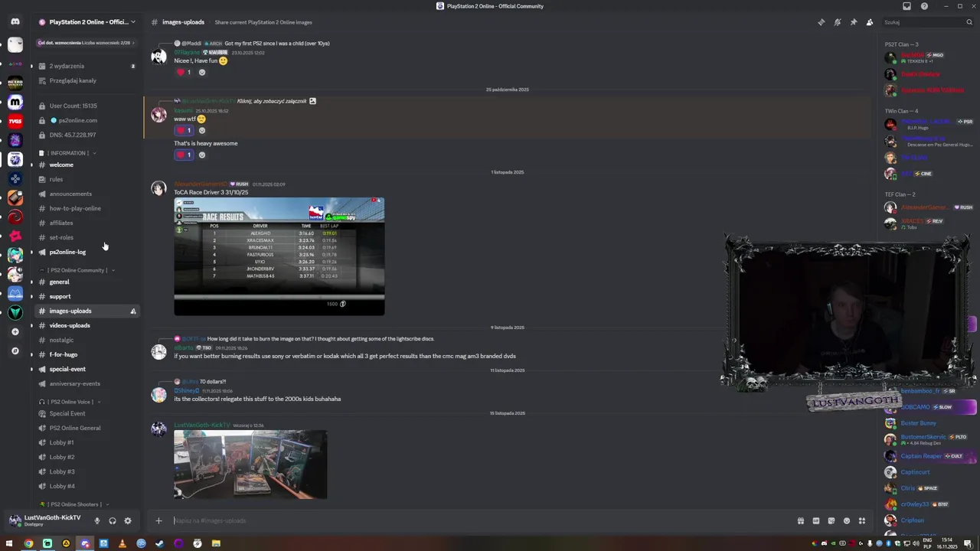Open pinned messages pin icon

tap(854, 22)
